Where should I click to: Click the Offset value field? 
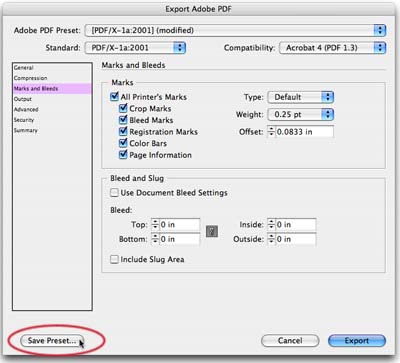[x=304, y=132]
